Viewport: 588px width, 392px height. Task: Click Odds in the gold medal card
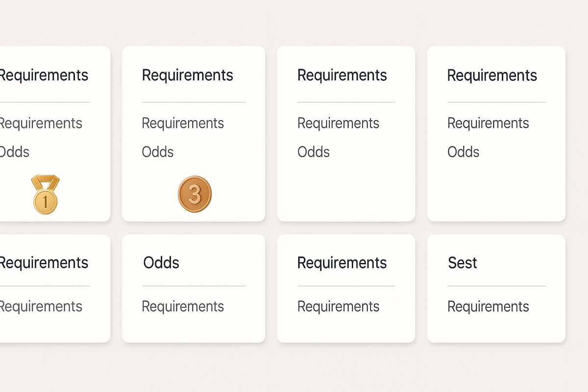point(14,152)
